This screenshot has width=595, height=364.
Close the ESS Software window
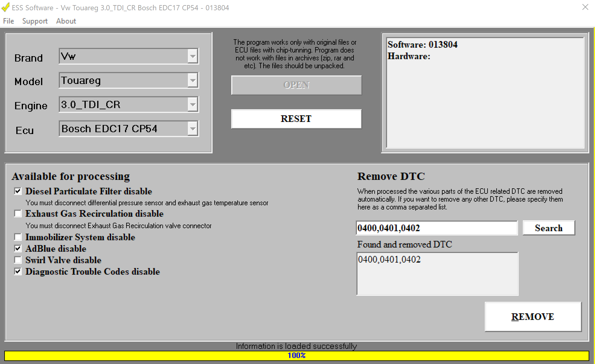(x=585, y=7)
